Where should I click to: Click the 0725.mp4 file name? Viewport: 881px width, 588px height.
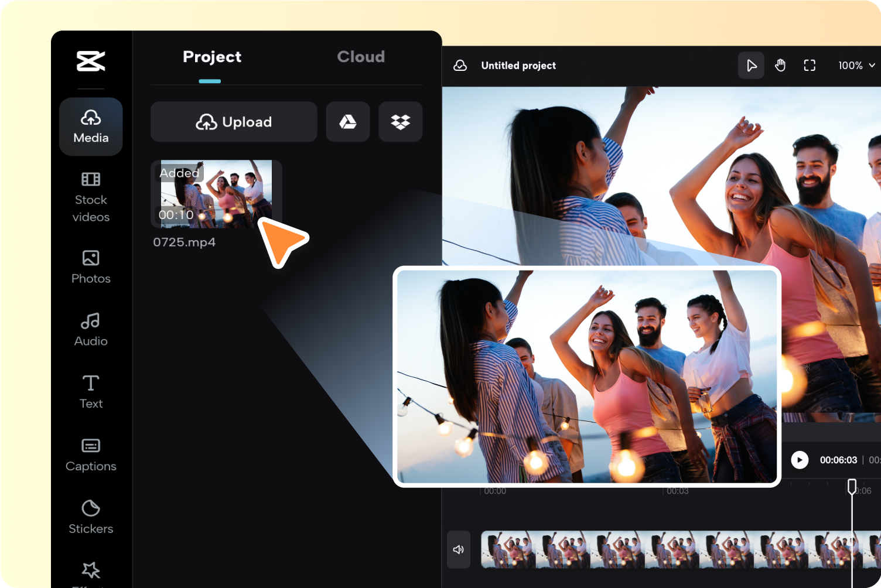[185, 242]
